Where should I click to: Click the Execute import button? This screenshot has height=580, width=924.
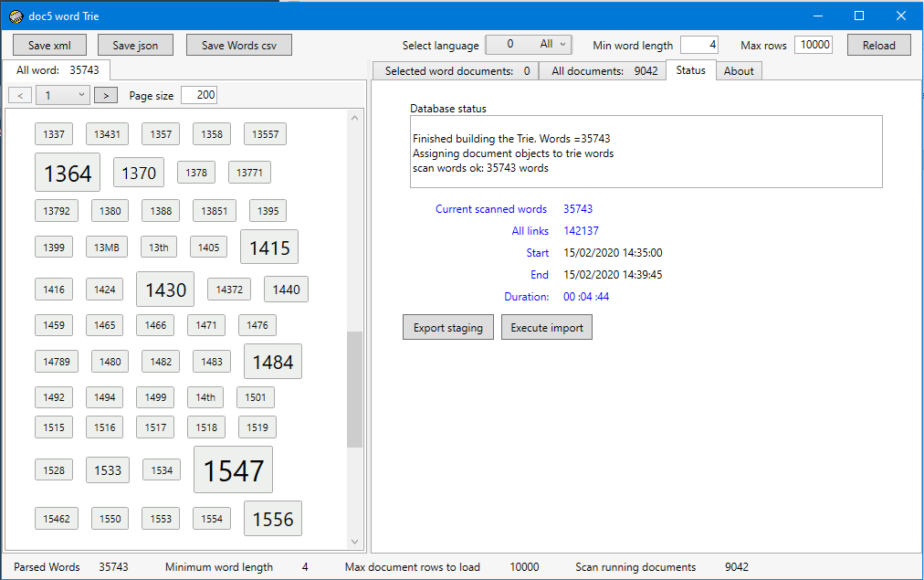tap(547, 328)
